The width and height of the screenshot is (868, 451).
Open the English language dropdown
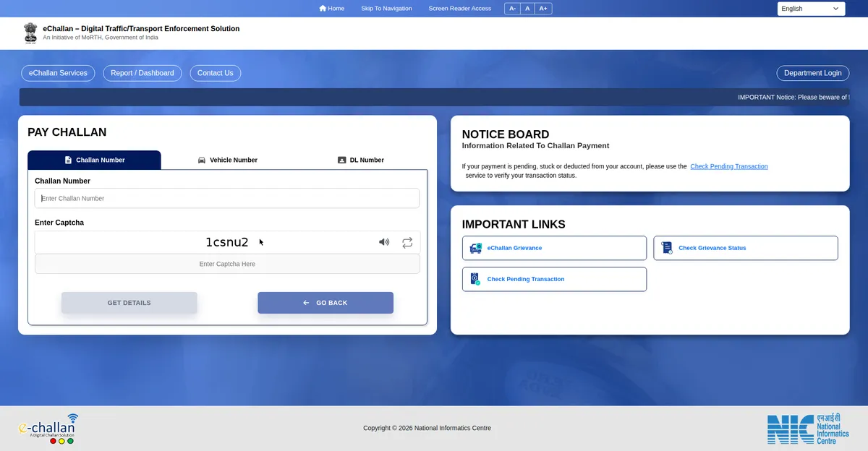[812, 9]
